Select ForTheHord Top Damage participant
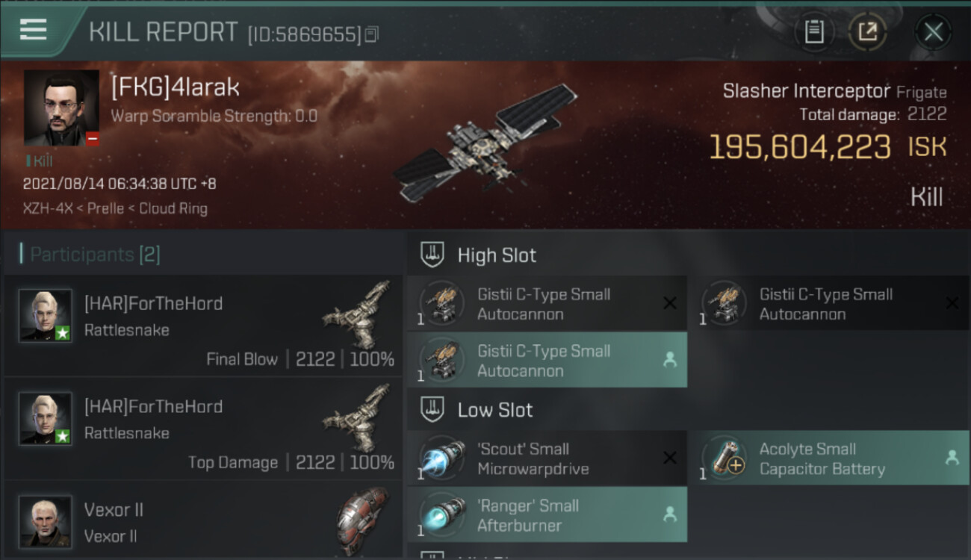The image size is (971, 560). [x=202, y=429]
